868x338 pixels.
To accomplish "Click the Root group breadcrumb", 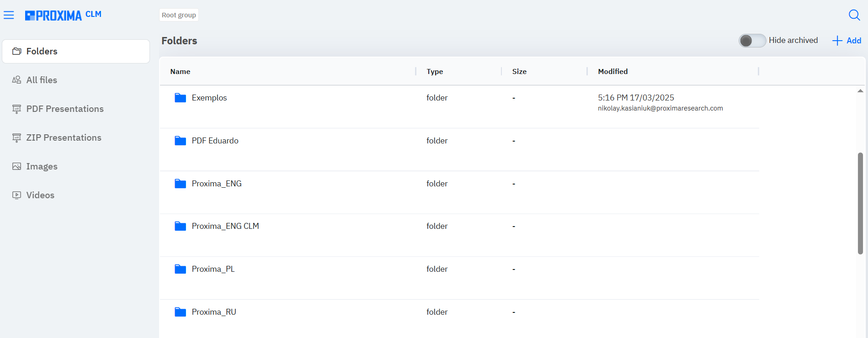I will [179, 15].
